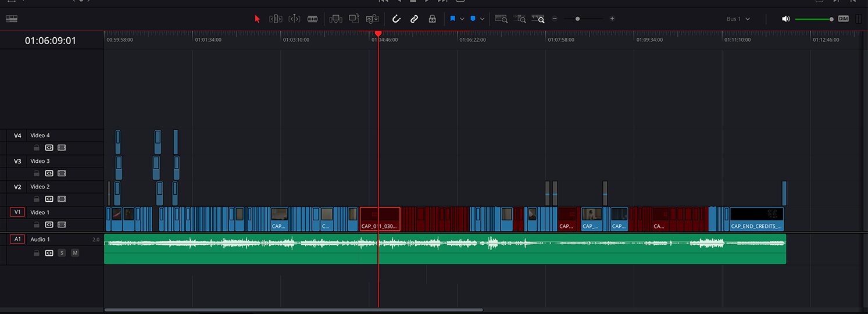The width and height of the screenshot is (868, 314).
Task: Lock the Video 3 track
Action: (36, 173)
